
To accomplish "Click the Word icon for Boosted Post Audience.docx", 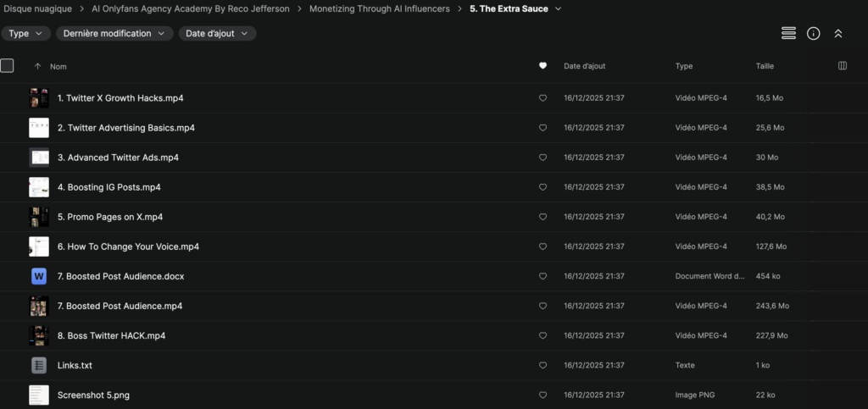I will (39, 276).
